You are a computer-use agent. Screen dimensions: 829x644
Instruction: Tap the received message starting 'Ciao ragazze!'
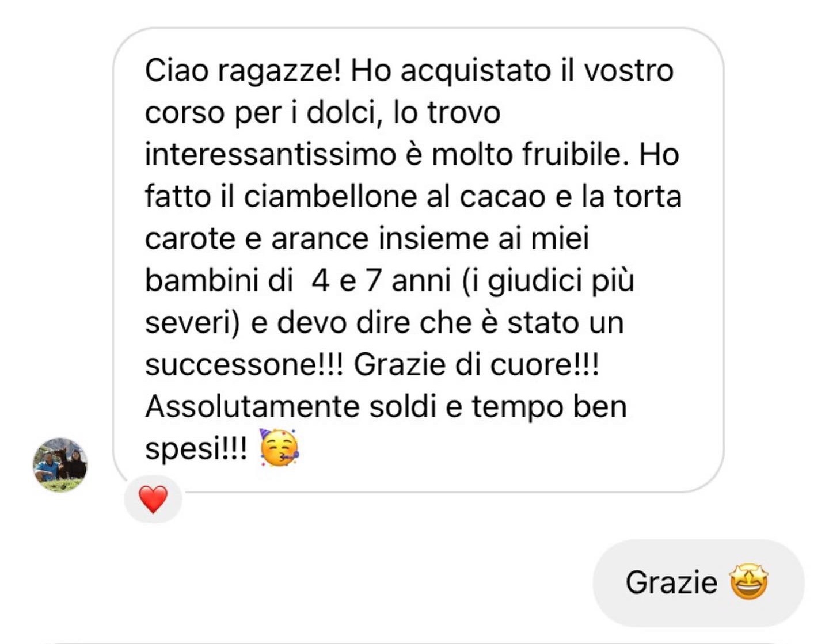pos(418,260)
